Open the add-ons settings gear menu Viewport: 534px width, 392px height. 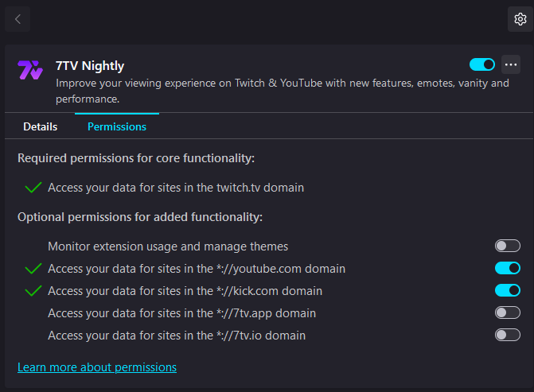coord(520,19)
